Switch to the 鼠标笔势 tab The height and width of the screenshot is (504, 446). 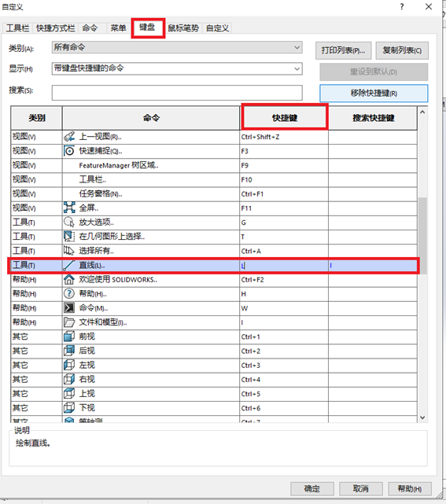(183, 28)
